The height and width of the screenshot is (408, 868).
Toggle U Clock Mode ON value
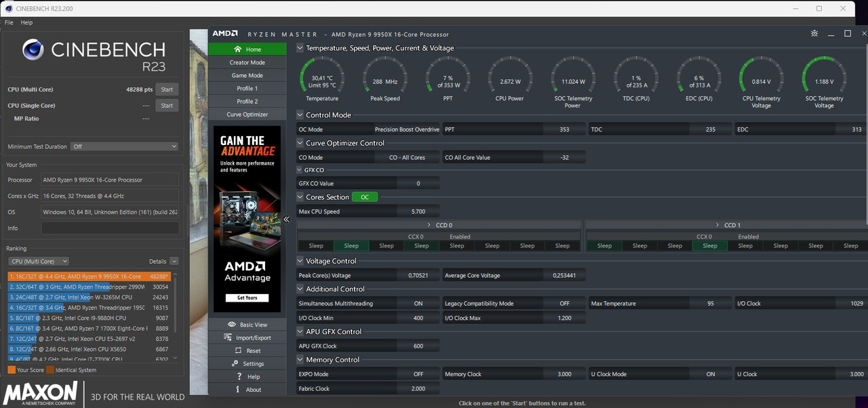coord(711,374)
